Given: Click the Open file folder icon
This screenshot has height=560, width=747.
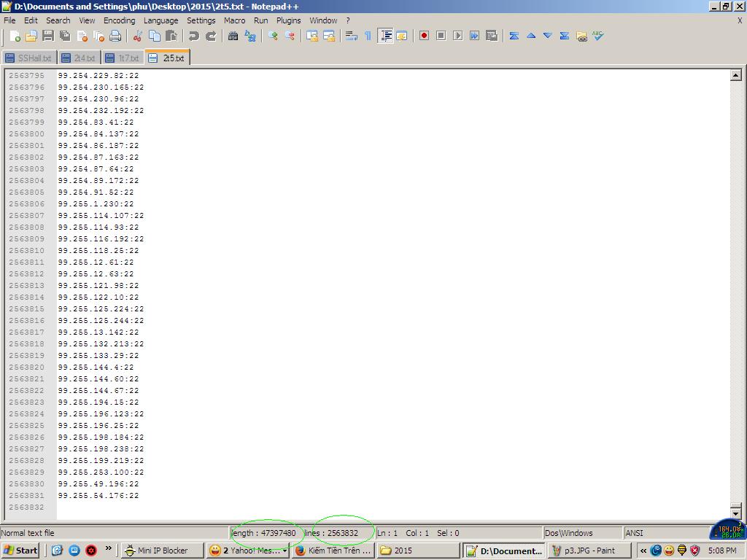Looking at the screenshot, I should tap(31, 36).
